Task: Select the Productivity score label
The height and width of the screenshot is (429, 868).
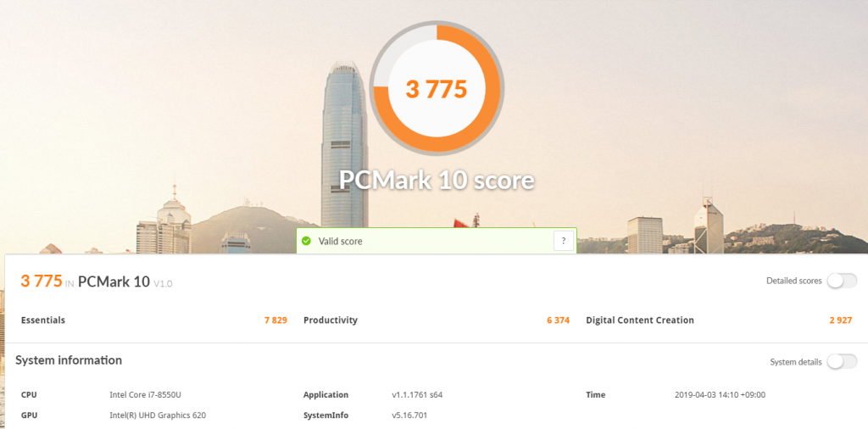Action: pos(331,320)
